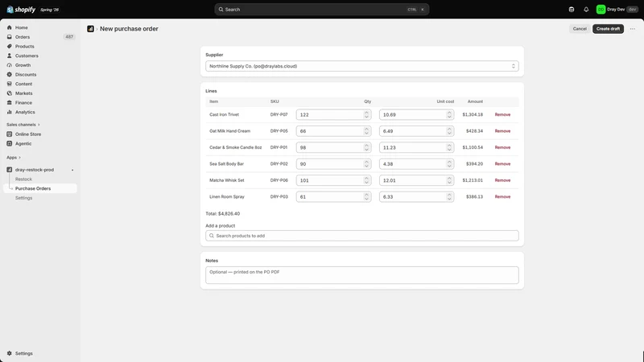This screenshot has height=362, width=644.
Task: Click the Spring '26 edition badge
Action: 49,10
